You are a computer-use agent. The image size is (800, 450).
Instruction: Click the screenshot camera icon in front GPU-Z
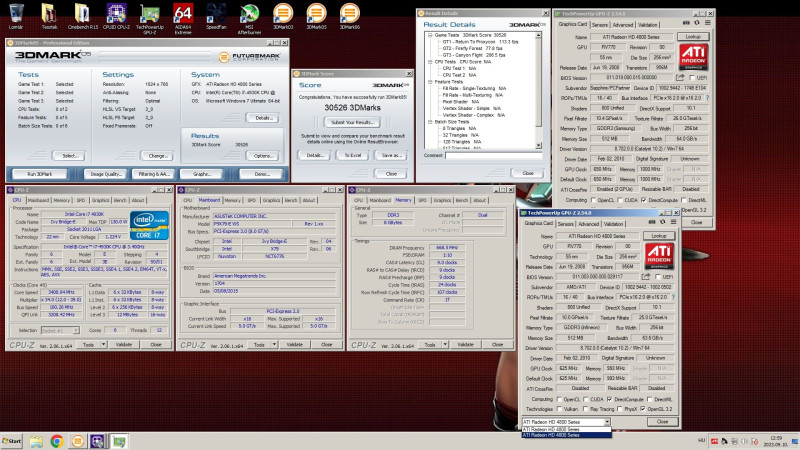coord(652,222)
